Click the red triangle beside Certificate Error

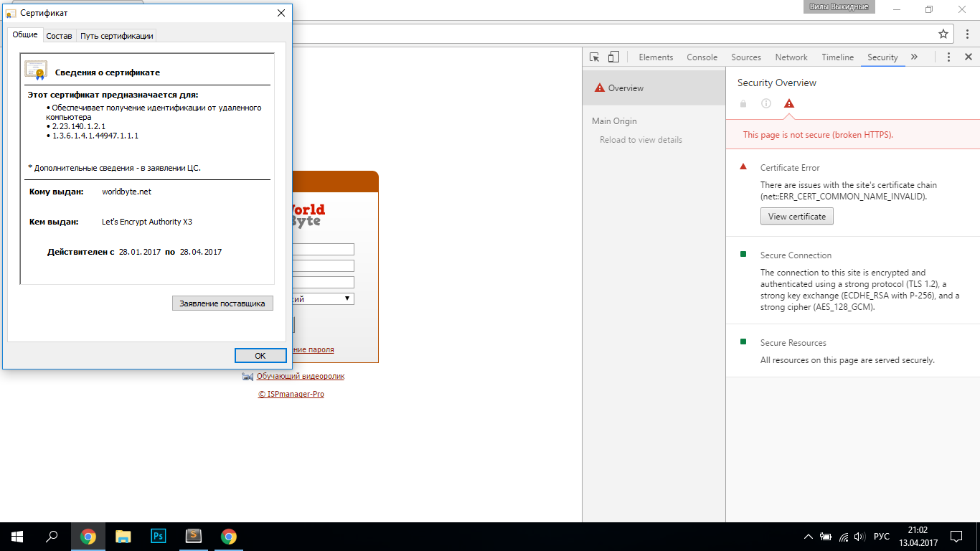click(743, 167)
